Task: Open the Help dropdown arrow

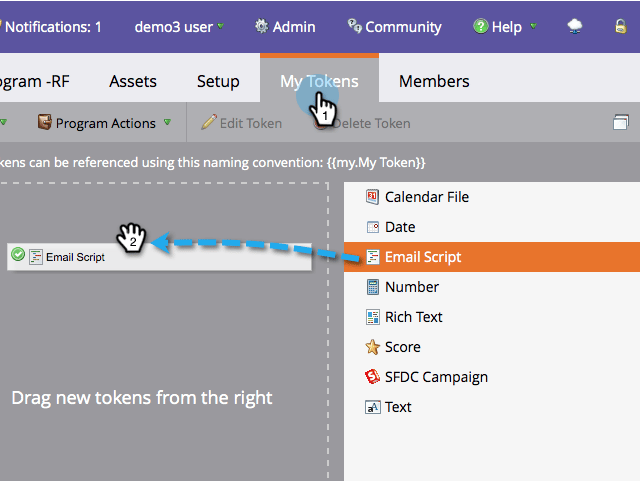Action: pos(533,26)
